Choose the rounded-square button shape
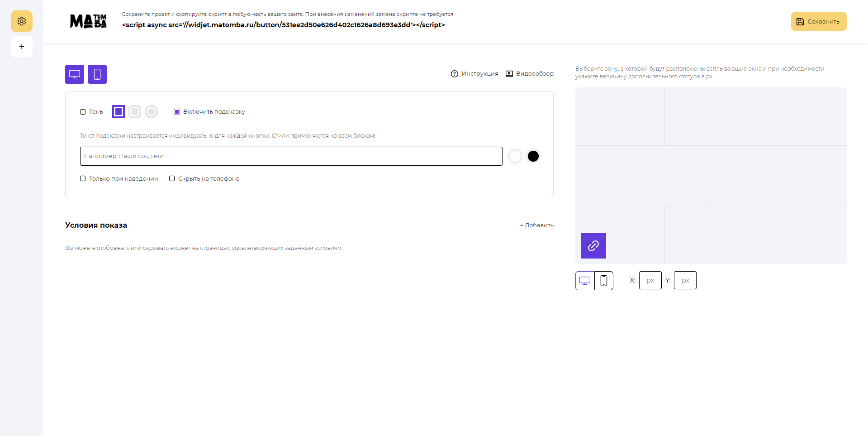 tap(135, 111)
